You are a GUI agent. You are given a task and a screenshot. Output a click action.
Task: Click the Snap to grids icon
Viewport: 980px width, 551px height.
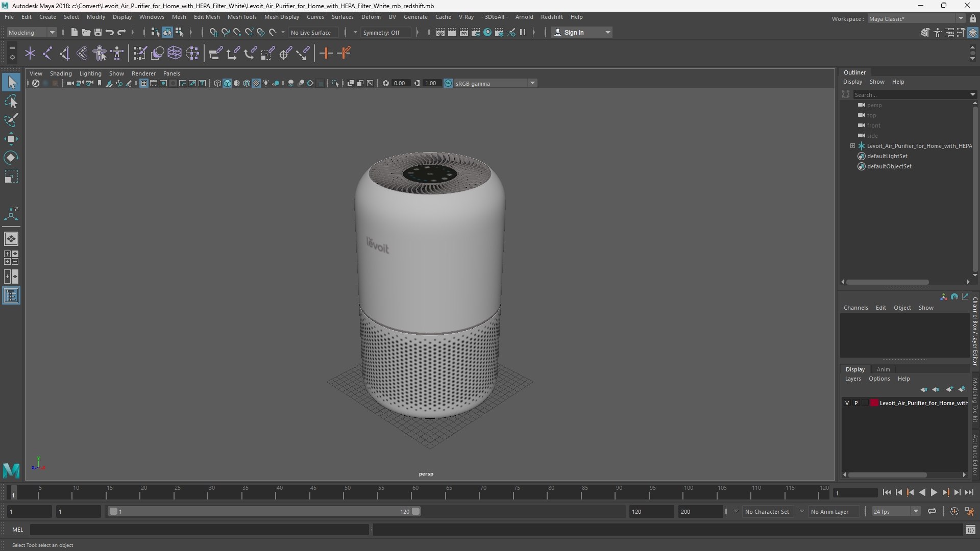[213, 32]
